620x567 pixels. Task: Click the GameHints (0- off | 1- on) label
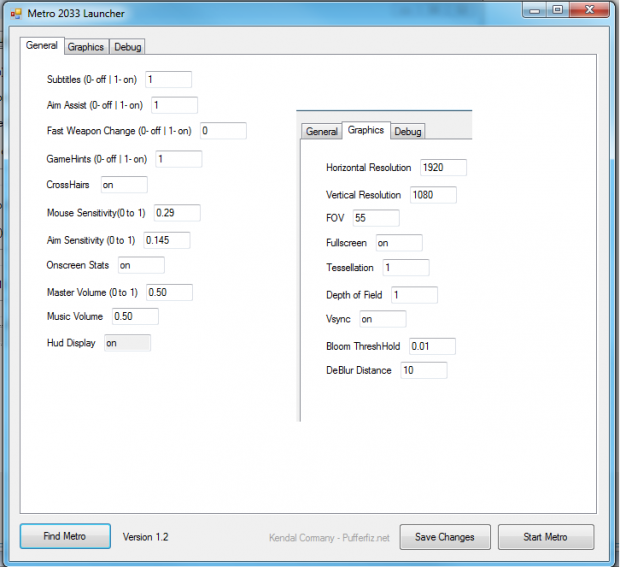[x=97, y=159]
